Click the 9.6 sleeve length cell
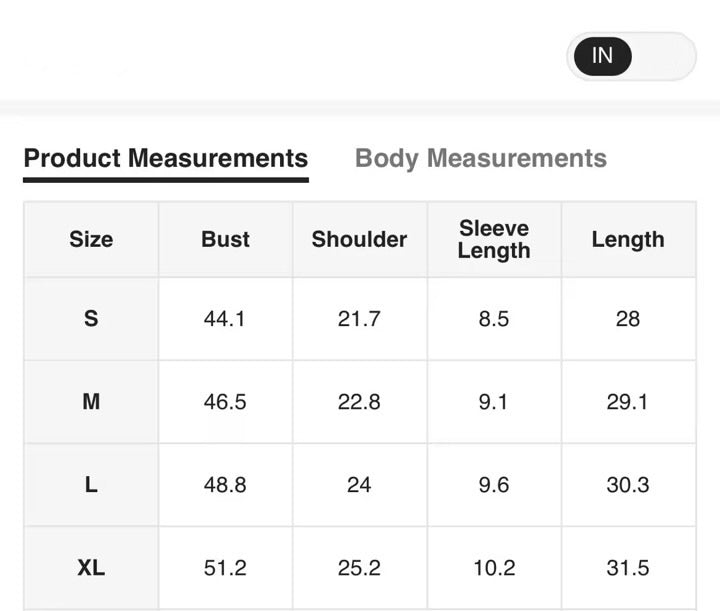 (x=494, y=485)
